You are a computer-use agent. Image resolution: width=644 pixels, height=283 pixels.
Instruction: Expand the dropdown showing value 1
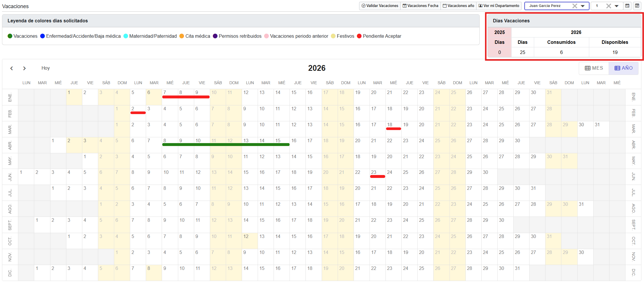[x=616, y=6]
